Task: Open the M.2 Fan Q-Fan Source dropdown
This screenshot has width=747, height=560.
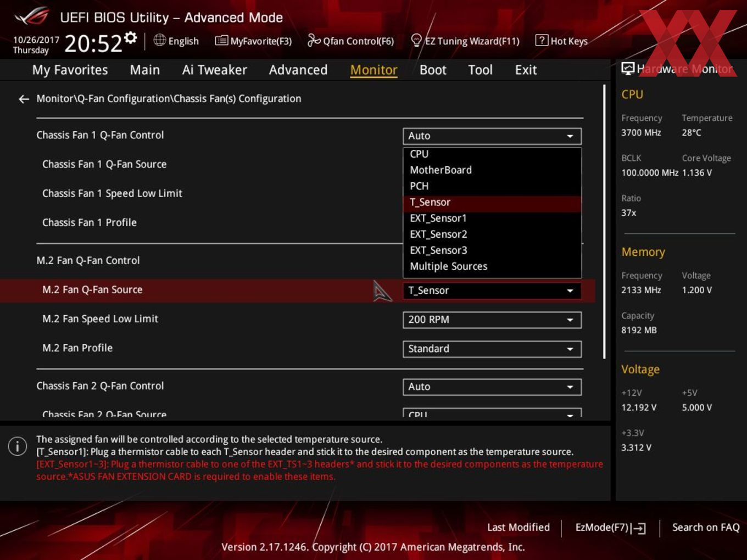Action: [x=492, y=290]
